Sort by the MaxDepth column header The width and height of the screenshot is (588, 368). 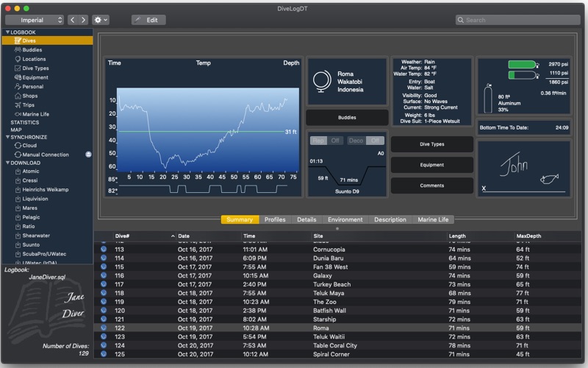[x=528, y=236]
